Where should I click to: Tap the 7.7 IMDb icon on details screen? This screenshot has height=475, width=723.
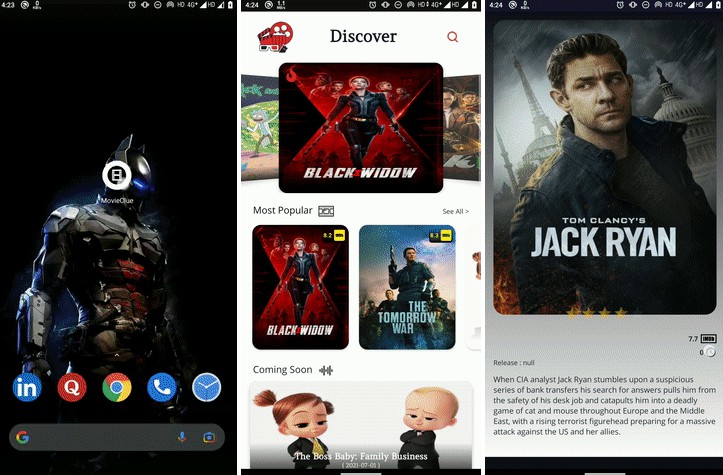click(x=708, y=339)
